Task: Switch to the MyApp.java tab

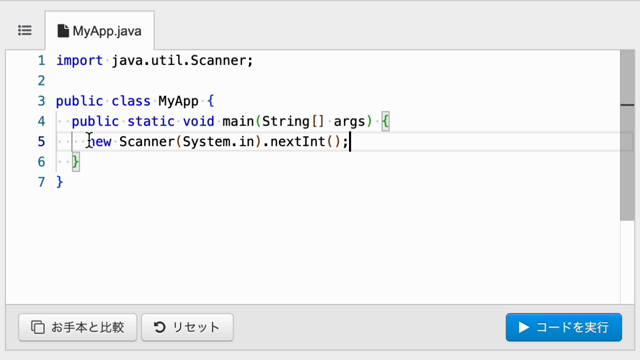Action: 100,31
